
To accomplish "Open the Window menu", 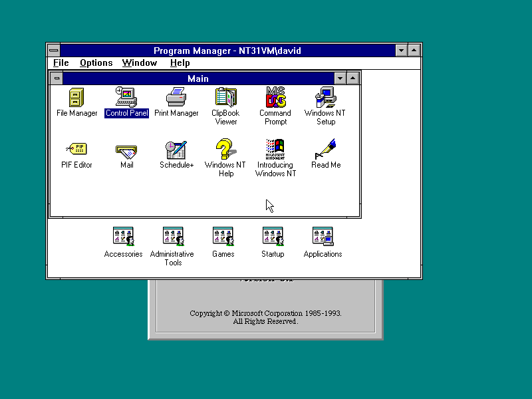I will coord(140,63).
